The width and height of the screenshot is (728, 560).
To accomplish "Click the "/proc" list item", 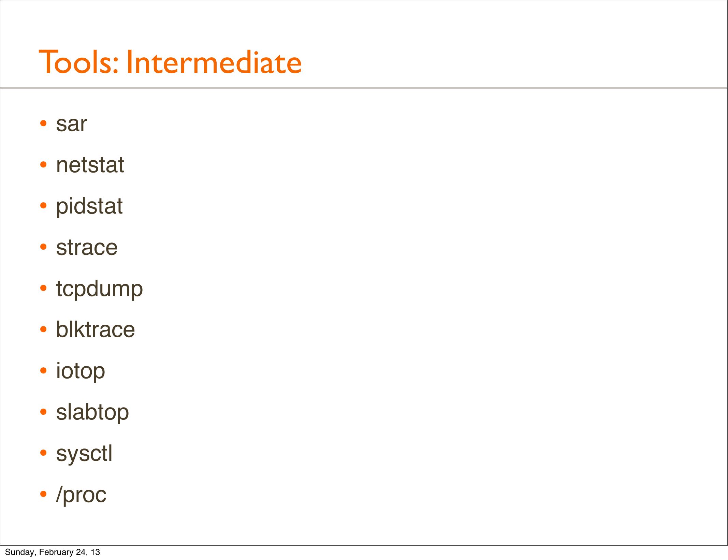I will coord(81,495).
